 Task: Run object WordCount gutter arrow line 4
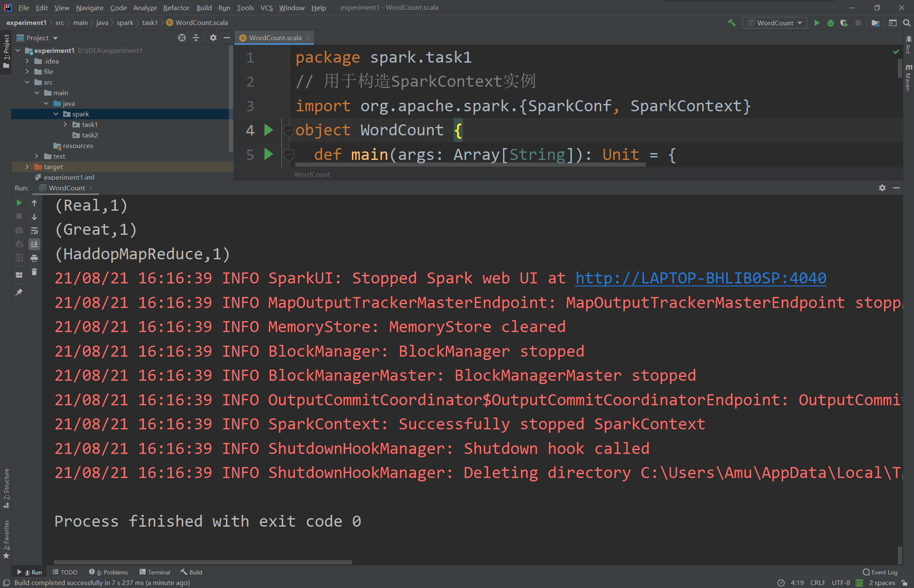pos(268,130)
